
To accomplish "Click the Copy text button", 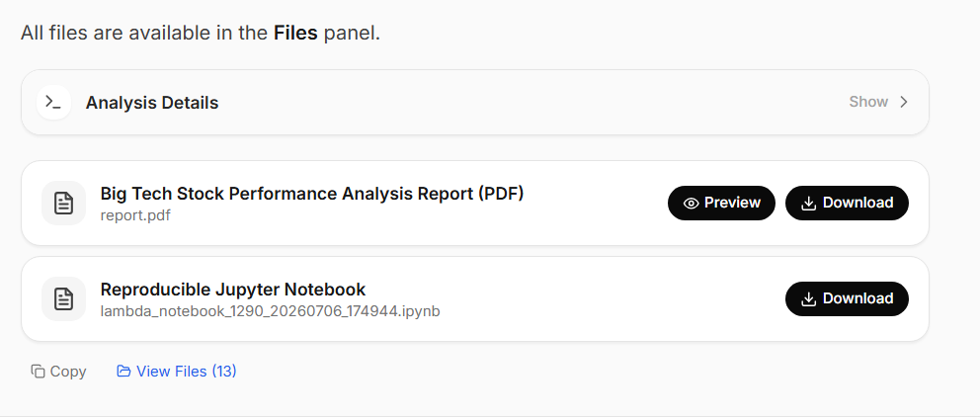I will coord(58,372).
